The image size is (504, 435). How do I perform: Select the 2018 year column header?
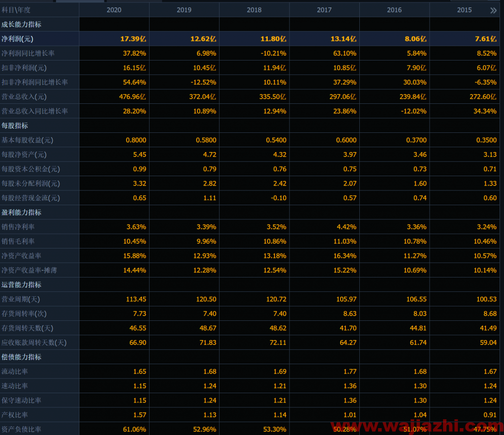click(254, 10)
